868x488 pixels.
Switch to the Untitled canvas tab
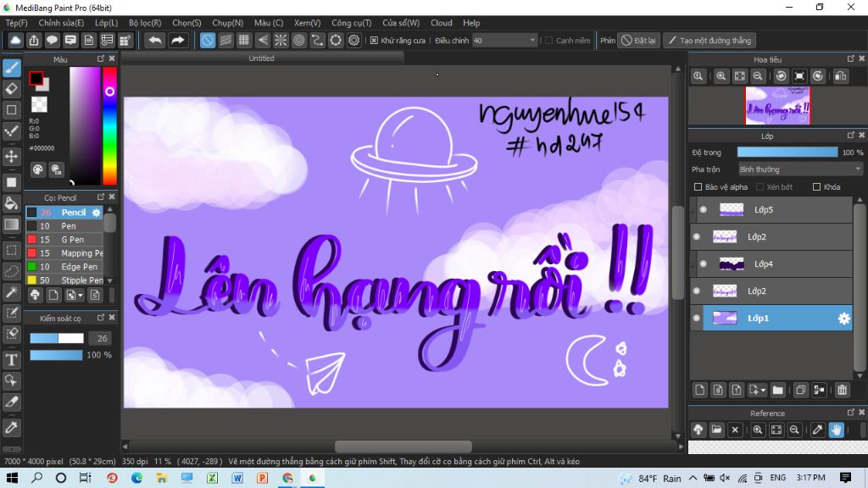coord(261,58)
